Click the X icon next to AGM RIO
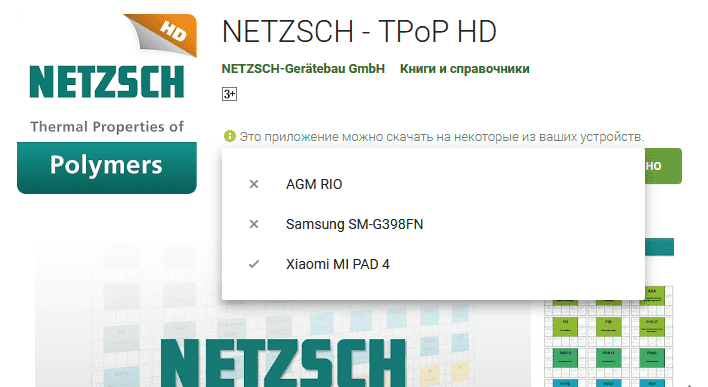Image resolution: width=708 pixels, height=387 pixels. tap(254, 184)
